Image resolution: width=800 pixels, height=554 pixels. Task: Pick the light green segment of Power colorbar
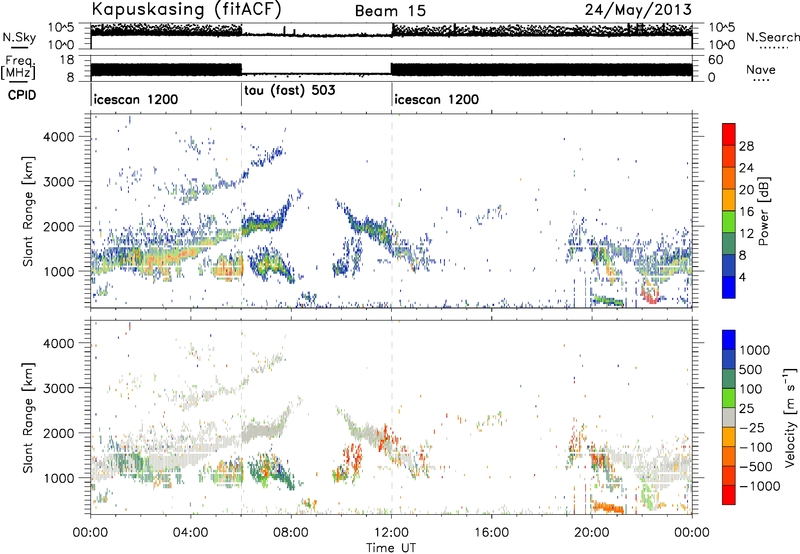pos(729,222)
